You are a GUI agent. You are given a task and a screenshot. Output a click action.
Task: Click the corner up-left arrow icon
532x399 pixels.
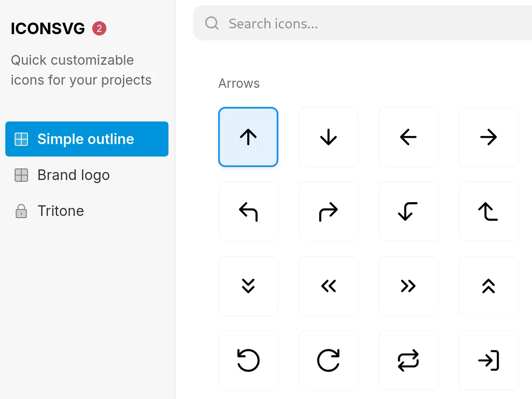[x=248, y=211]
